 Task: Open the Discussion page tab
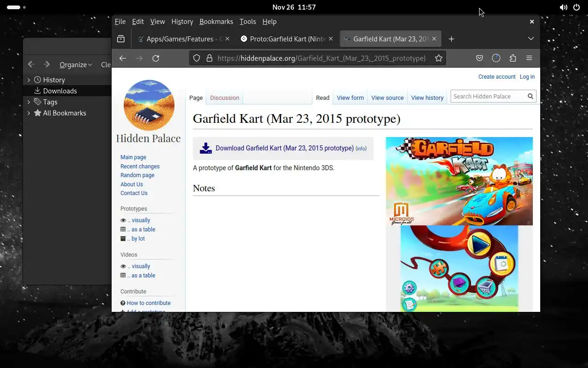tap(225, 98)
